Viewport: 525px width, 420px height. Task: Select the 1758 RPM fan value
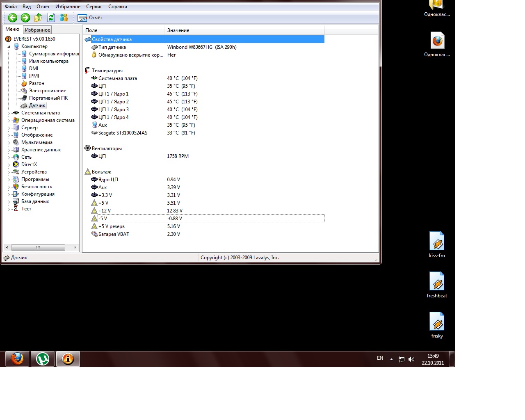tap(178, 156)
